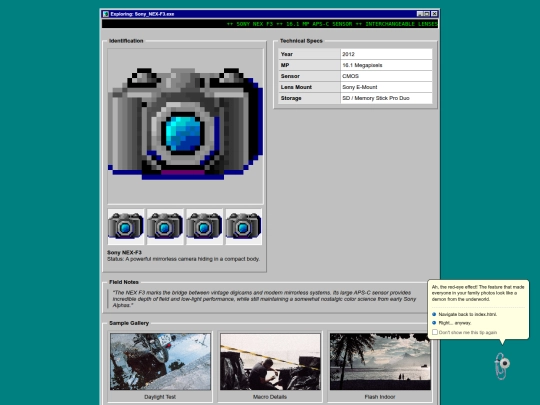Open the Flash Indoor sample photo
The height and width of the screenshot is (405, 540).
tap(380, 362)
